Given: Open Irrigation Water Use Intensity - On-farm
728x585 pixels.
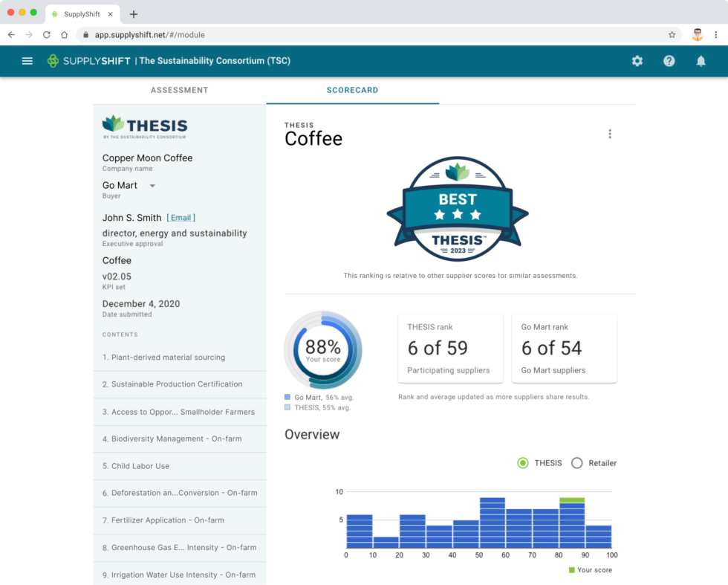Looking at the screenshot, I should (180, 575).
